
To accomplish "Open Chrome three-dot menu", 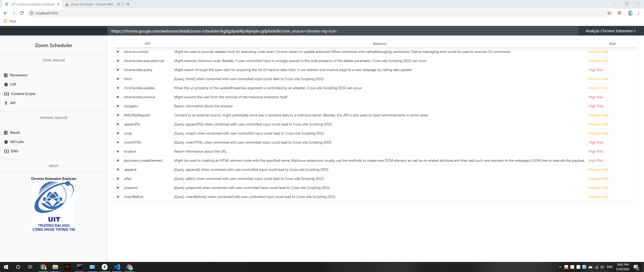I will pyautogui.click(x=638, y=13).
